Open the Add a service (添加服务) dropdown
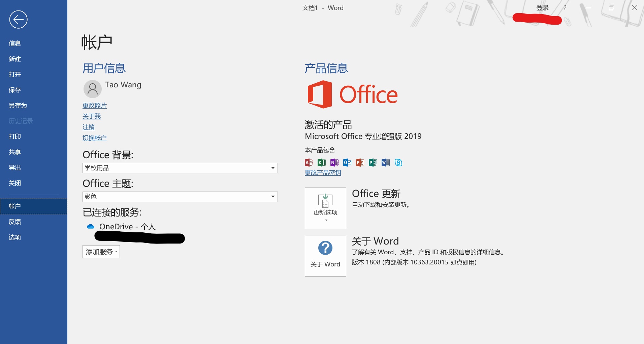 coord(101,252)
